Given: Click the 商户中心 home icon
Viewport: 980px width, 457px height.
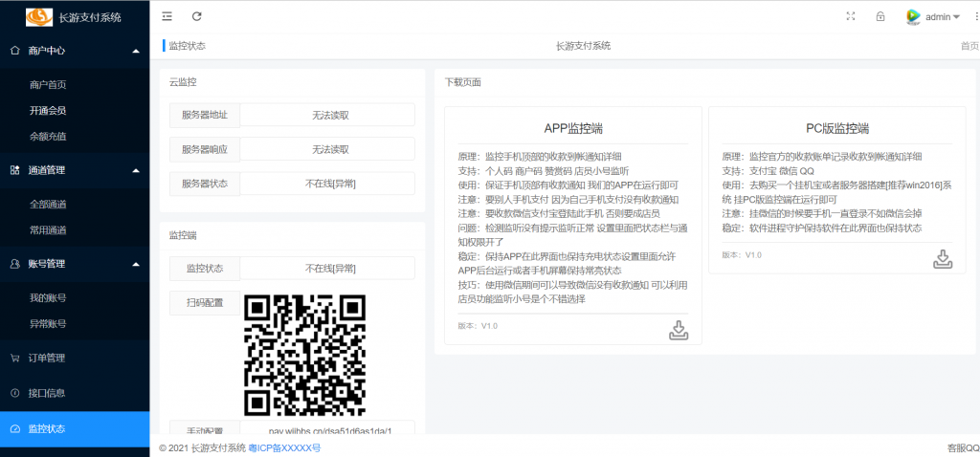Looking at the screenshot, I should (x=15, y=51).
